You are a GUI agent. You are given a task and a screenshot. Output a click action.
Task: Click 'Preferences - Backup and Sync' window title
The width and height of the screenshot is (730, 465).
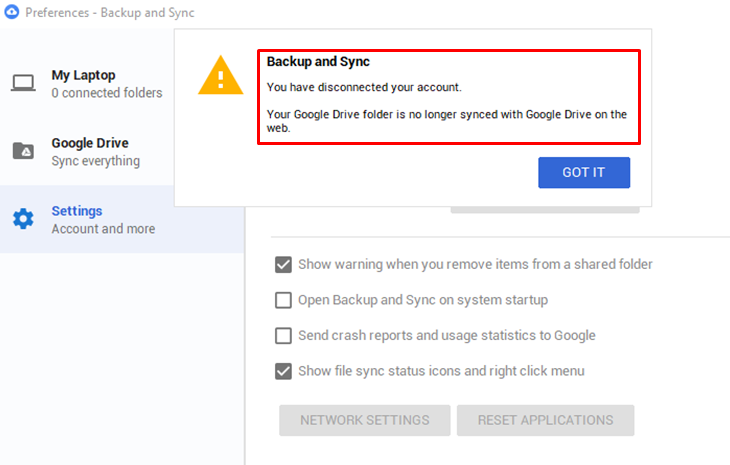point(110,13)
